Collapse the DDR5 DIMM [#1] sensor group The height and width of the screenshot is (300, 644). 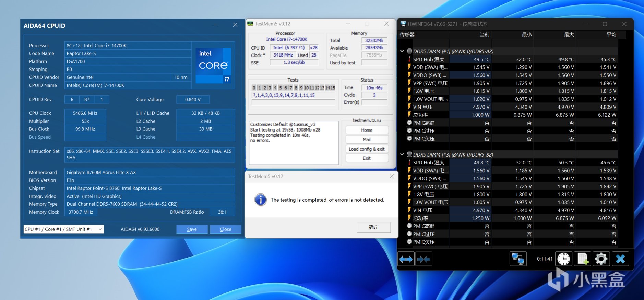tap(402, 51)
